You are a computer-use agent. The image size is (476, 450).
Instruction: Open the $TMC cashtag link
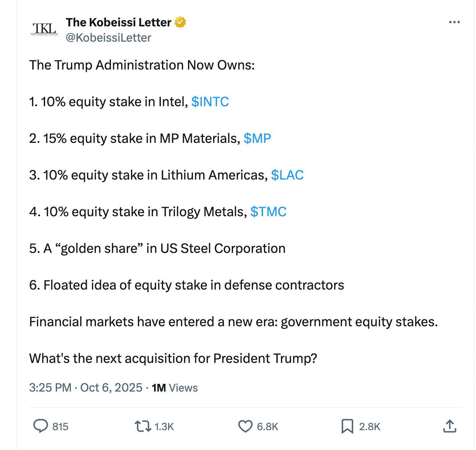(268, 212)
